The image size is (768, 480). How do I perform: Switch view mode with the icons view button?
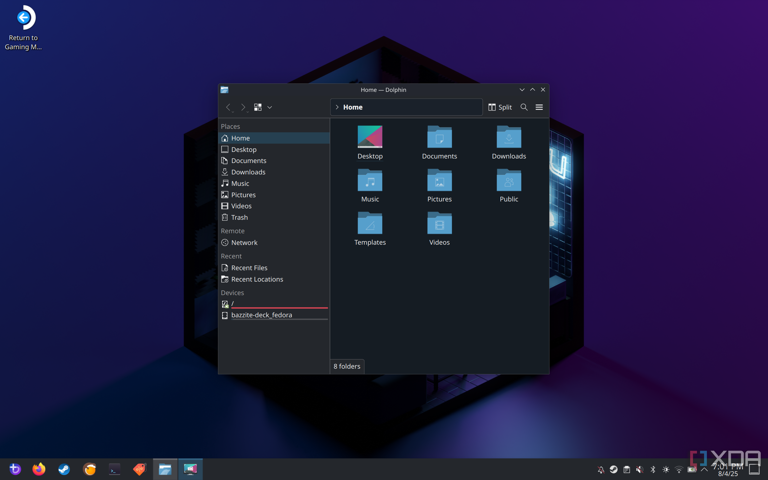258,107
